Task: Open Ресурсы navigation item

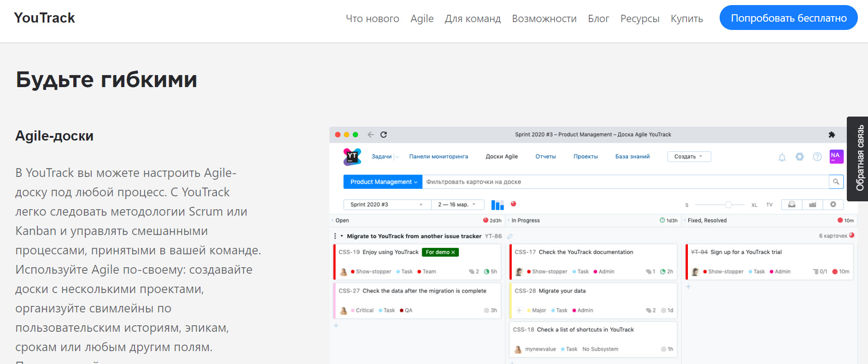Action: click(x=640, y=18)
